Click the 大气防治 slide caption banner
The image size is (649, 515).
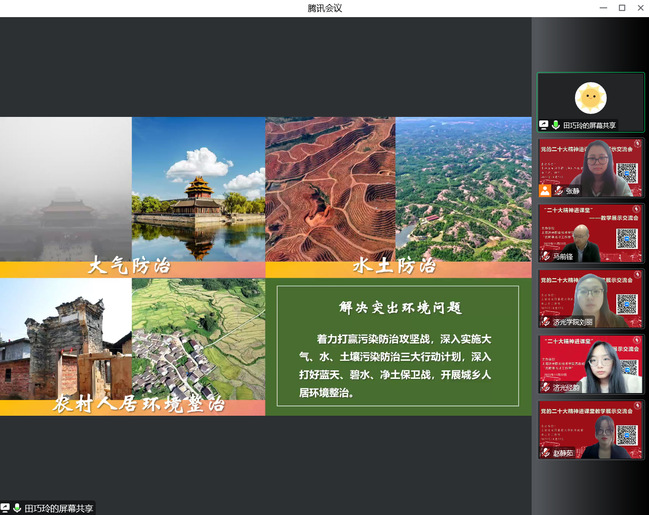pos(132,268)
